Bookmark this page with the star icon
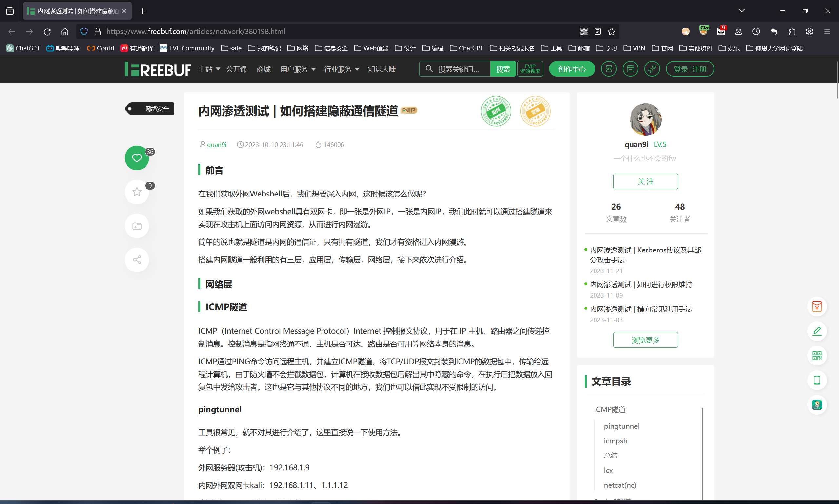The width and height of the screenshot is (839, 504). click(611, 31)
